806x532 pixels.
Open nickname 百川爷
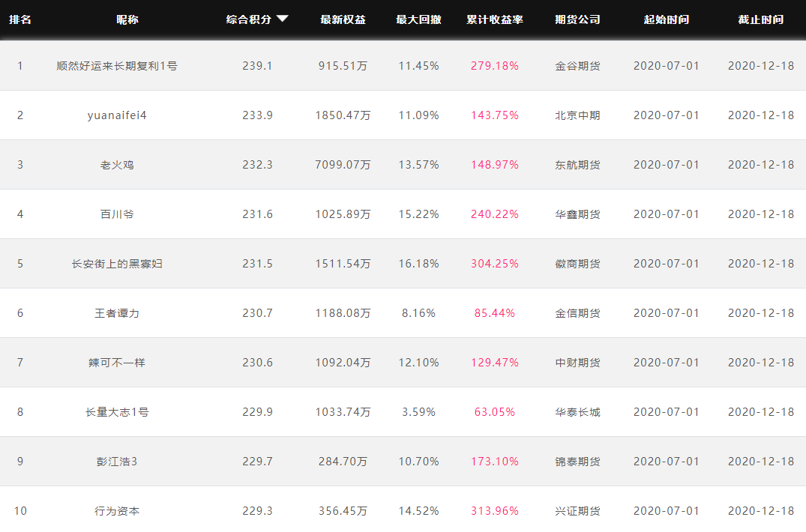(117, 214)
